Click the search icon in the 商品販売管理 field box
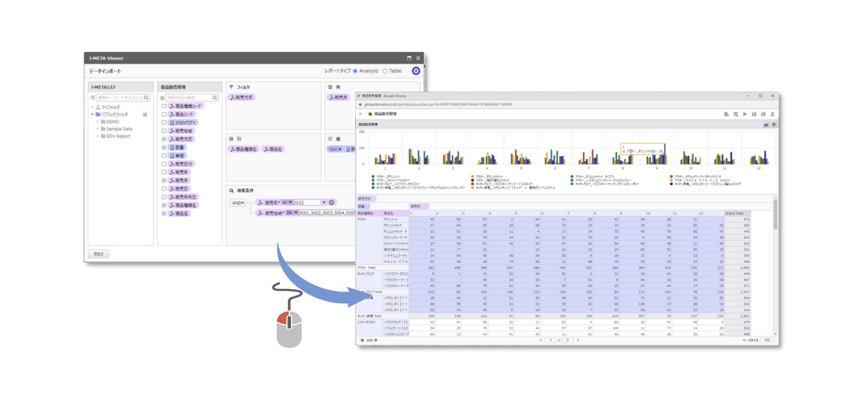Image resolution: width=868 pixels, height=414 pixels. pos(215,98)
